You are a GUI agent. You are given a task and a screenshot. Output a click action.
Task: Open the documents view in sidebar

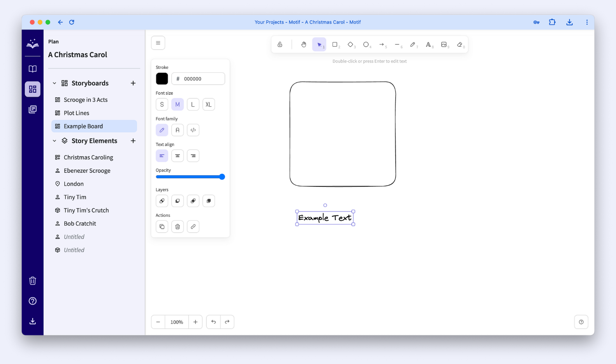pos(33,109)
